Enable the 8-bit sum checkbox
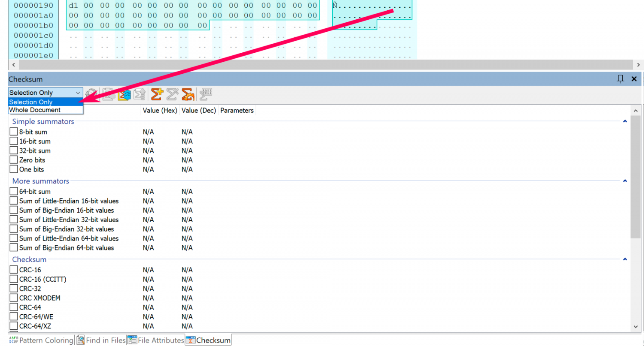644x346 pixels. [x=14, y=132]
